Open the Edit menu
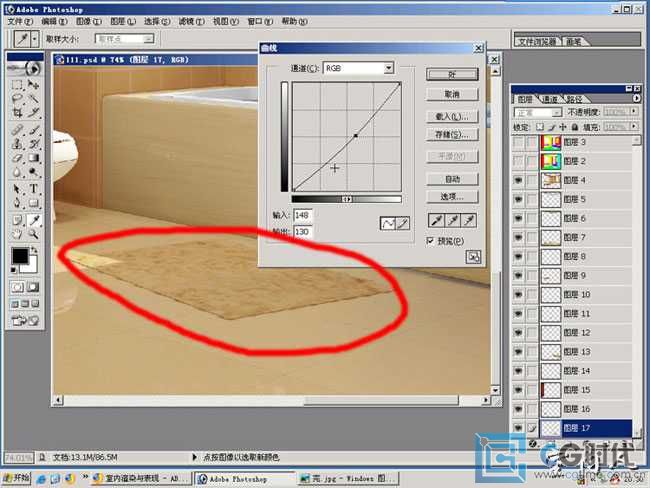The height and width of the screenshot is (488, 650). coord(54,21)
